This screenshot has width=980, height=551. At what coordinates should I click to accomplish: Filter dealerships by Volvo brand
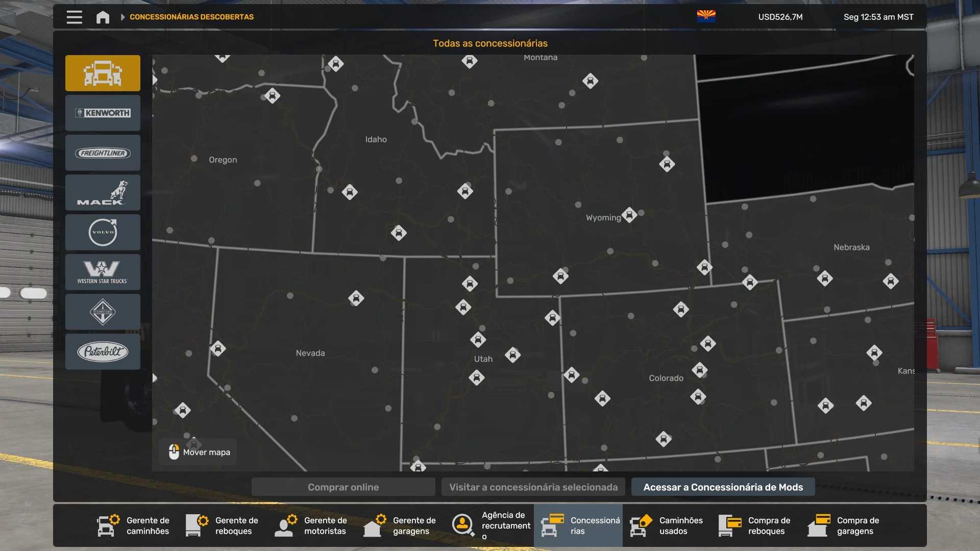[103, 232]
